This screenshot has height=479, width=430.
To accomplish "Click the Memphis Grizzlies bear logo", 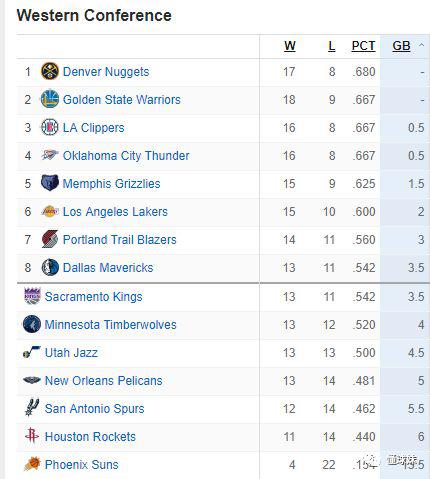I will click(50, 183).
